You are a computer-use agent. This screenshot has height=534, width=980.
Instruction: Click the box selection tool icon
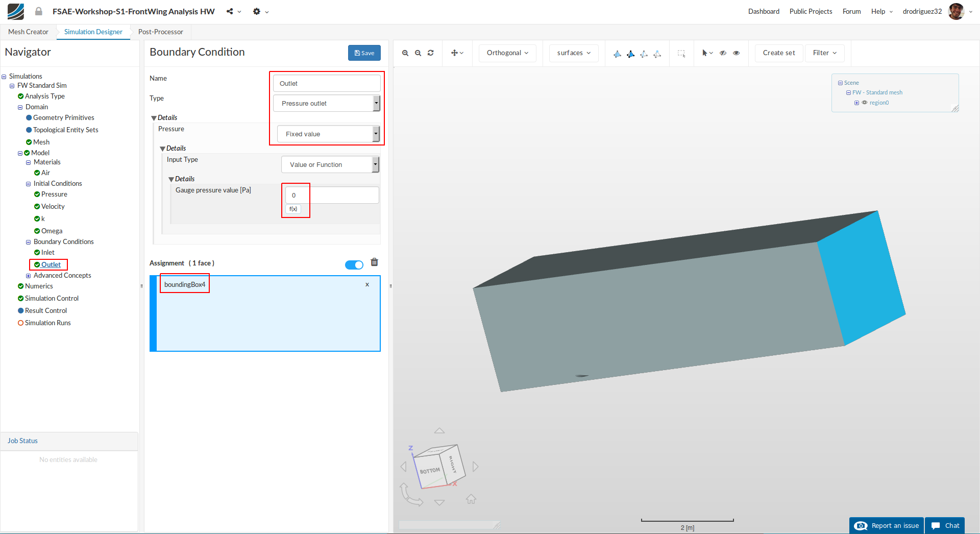click(x=681, y=53)
